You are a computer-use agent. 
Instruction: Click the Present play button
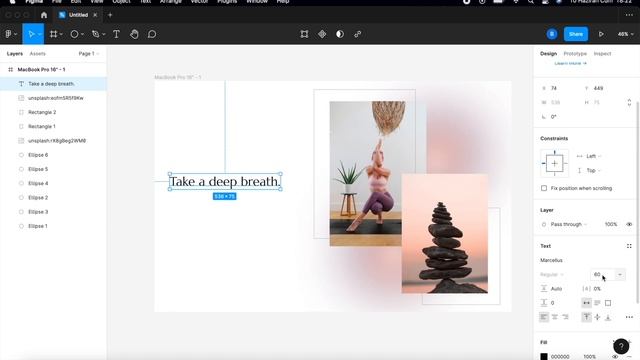(601, 34)
